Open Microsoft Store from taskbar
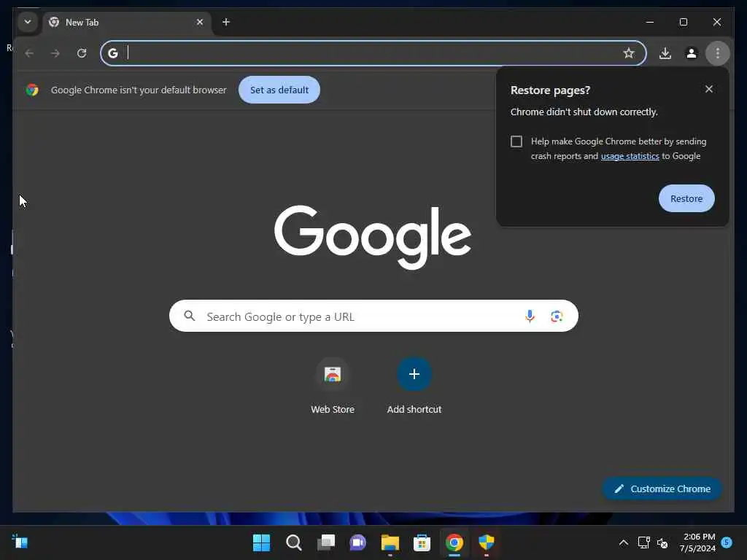 (422, 542)
